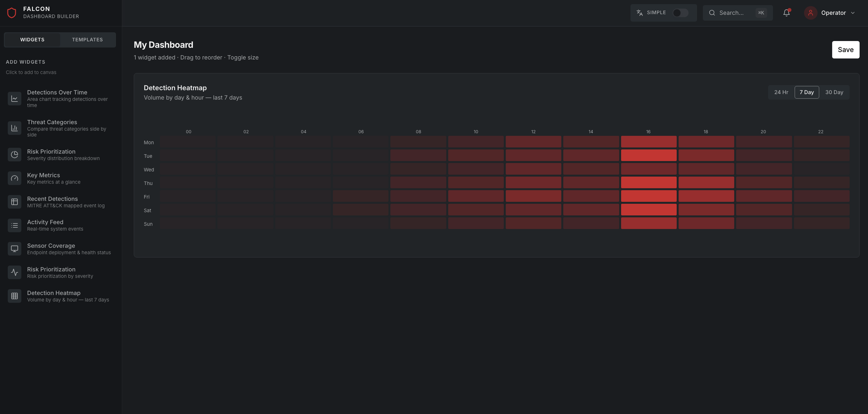Open the notifications bell
Screen dimensions: 868x414
coord(786,13)
